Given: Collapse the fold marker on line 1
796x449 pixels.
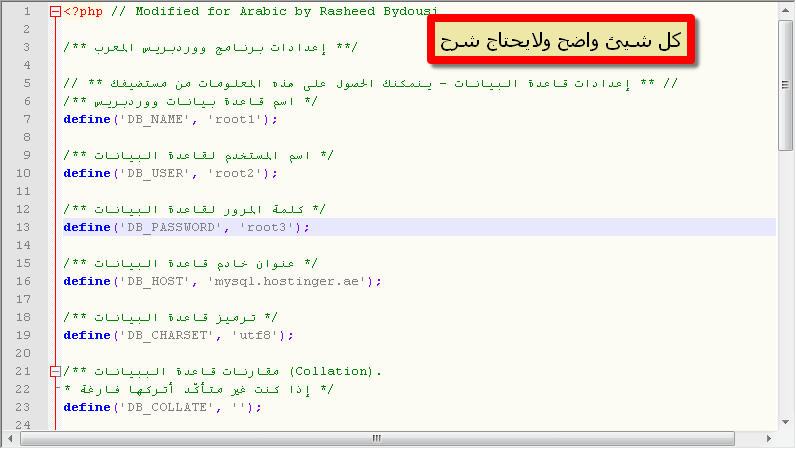Looking at the screenshot, I should [x=55, y=12].
